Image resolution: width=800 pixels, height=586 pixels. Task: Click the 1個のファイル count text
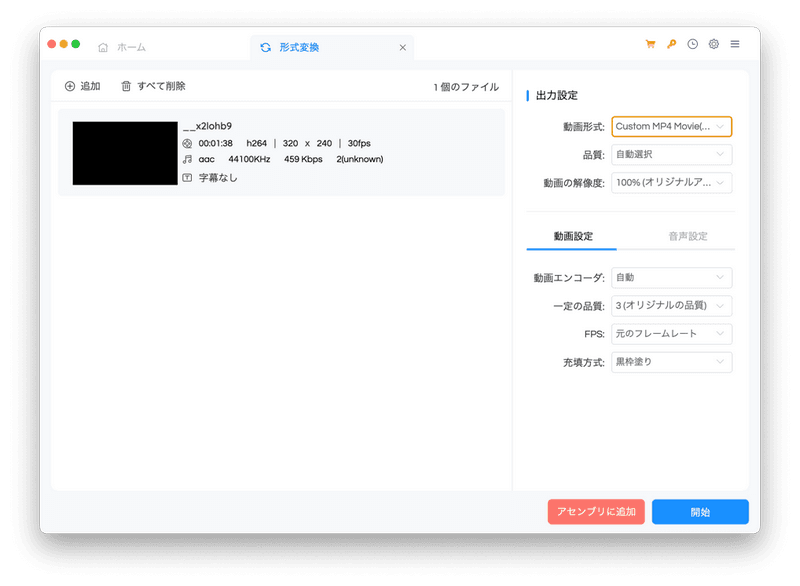coord(466,87)
